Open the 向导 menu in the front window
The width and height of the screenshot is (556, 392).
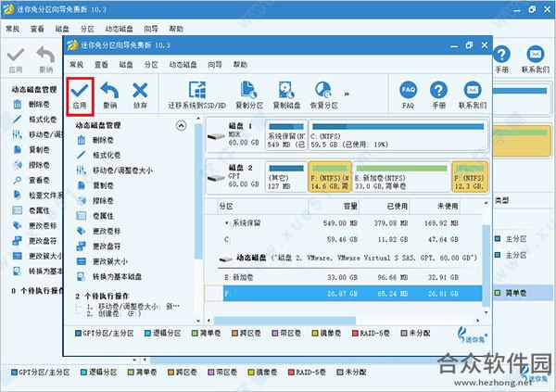(215, 65)
